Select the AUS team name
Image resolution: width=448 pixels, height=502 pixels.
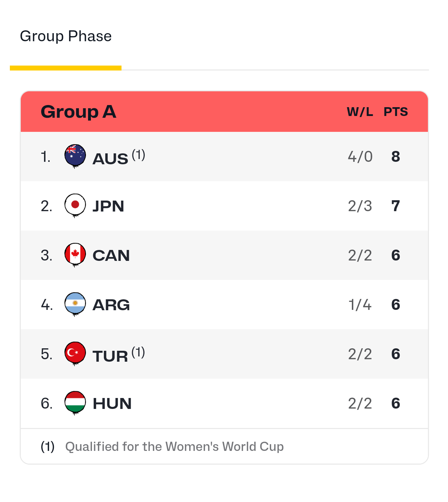coord(110,159)
